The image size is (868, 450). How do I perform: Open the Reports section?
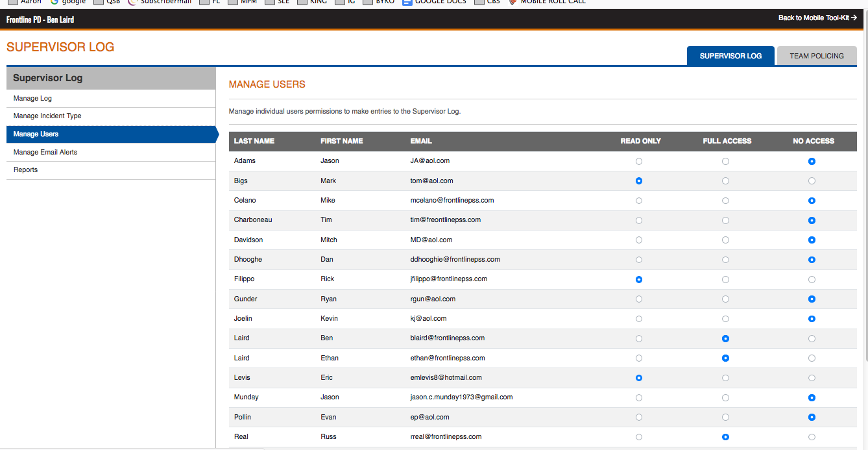coord(25,170)
